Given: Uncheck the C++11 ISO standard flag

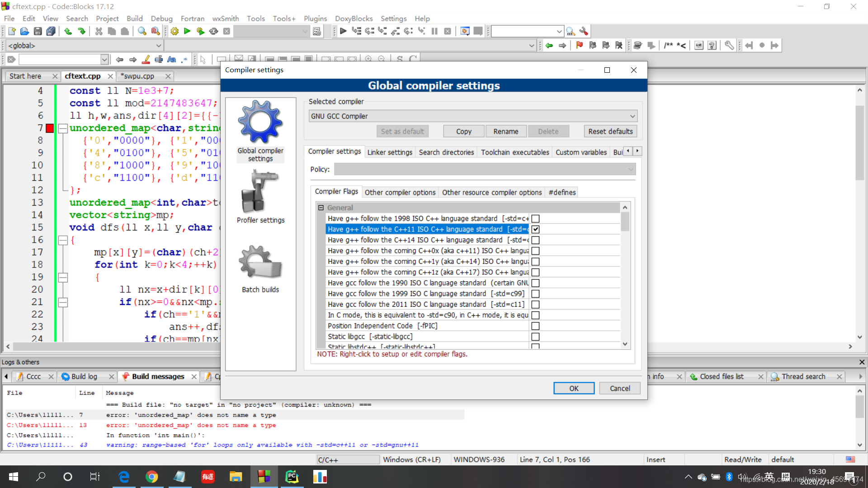Looking at the screenshot, I should click(x=535, y=230).
